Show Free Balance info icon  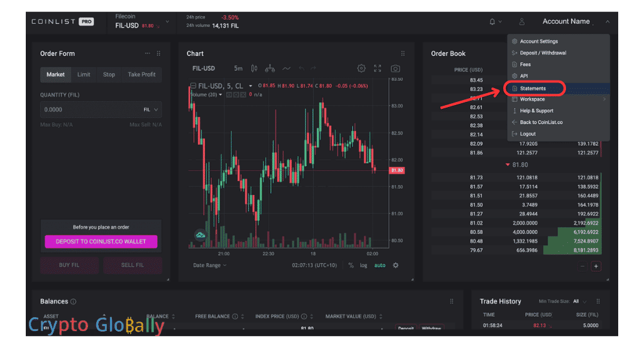(235, 317)
